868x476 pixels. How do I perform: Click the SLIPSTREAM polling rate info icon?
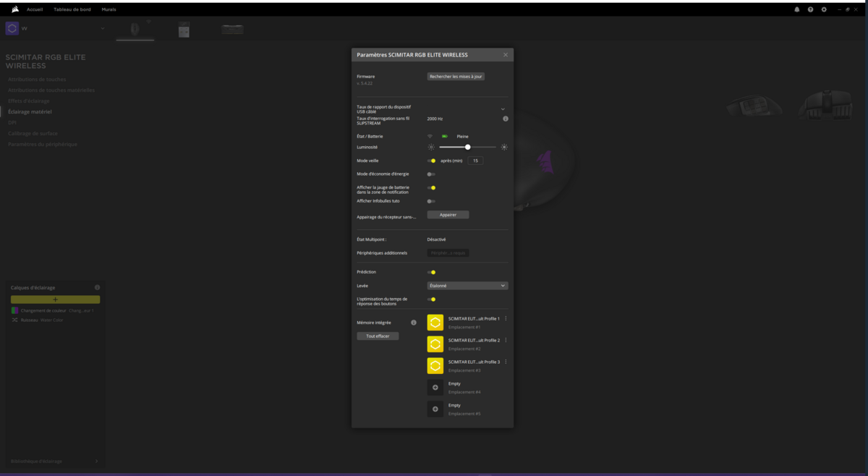coord(506,119)
